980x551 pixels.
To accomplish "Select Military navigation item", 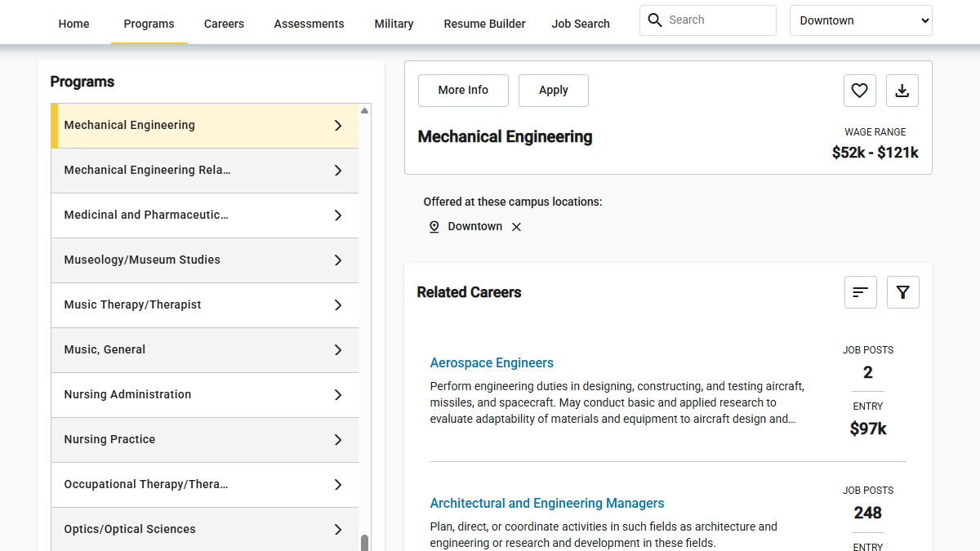I will 394,24.
